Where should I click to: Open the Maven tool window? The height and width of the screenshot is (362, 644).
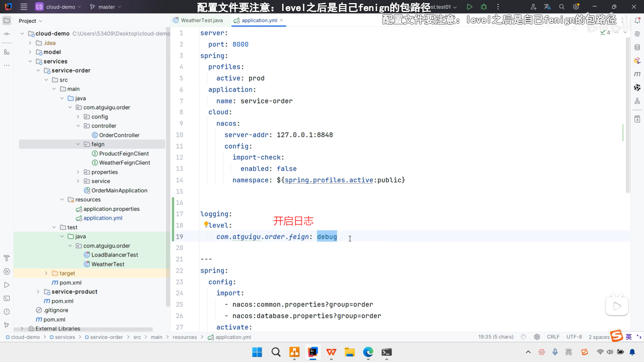(638, 74)
